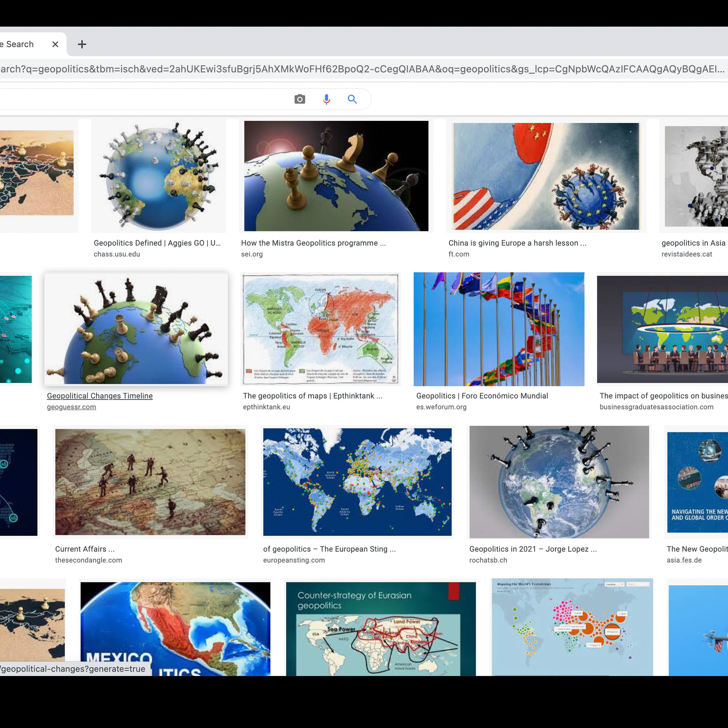Open the blue dotted world map image

coord(357,482)
